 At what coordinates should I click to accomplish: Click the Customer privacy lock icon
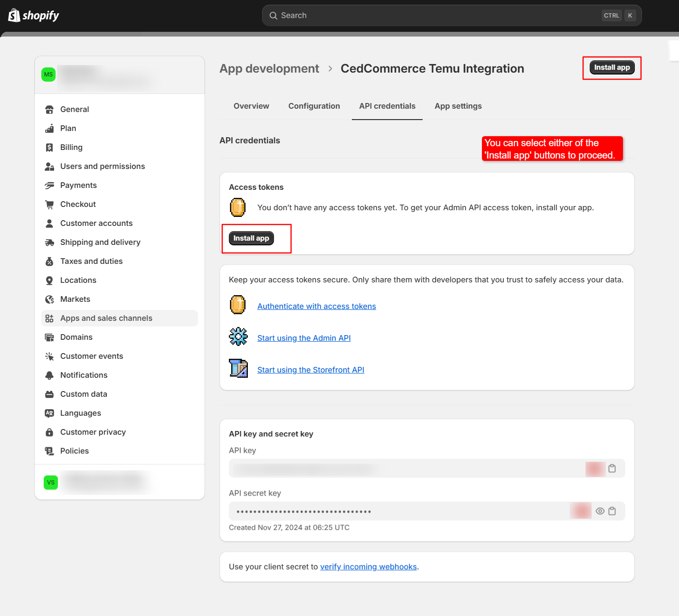click(49, 432)
